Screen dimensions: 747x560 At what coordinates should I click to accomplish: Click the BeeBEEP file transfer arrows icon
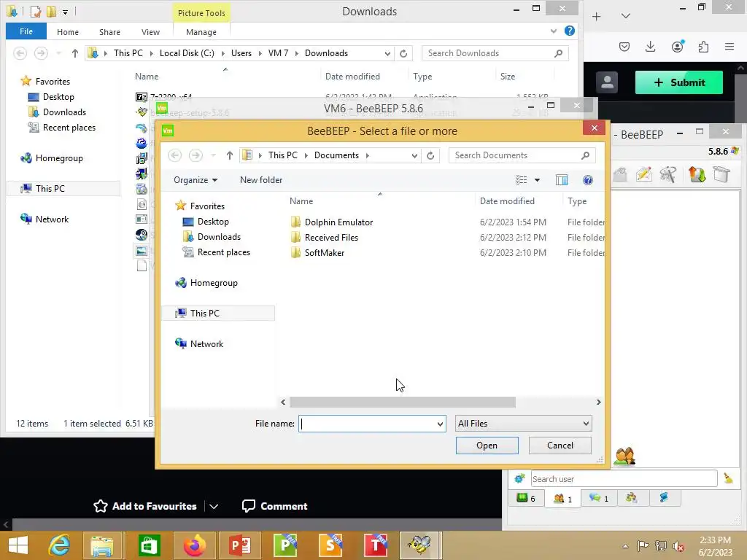[697, 174]
